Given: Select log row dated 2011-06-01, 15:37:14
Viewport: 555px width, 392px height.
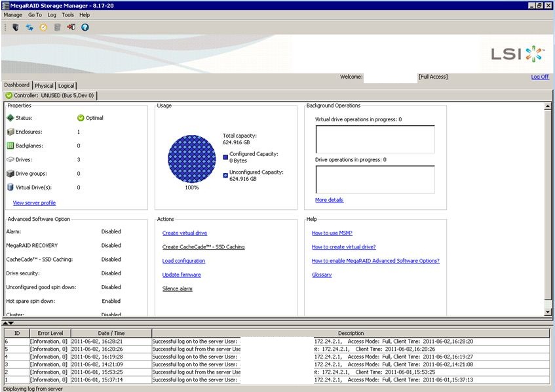Looking at the screenshot, I should (x=277, y=380).
